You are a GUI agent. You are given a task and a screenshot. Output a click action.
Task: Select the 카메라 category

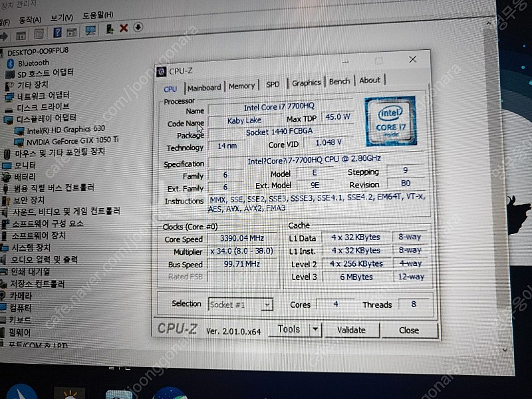pyautogui.click(x=21, y=296)
